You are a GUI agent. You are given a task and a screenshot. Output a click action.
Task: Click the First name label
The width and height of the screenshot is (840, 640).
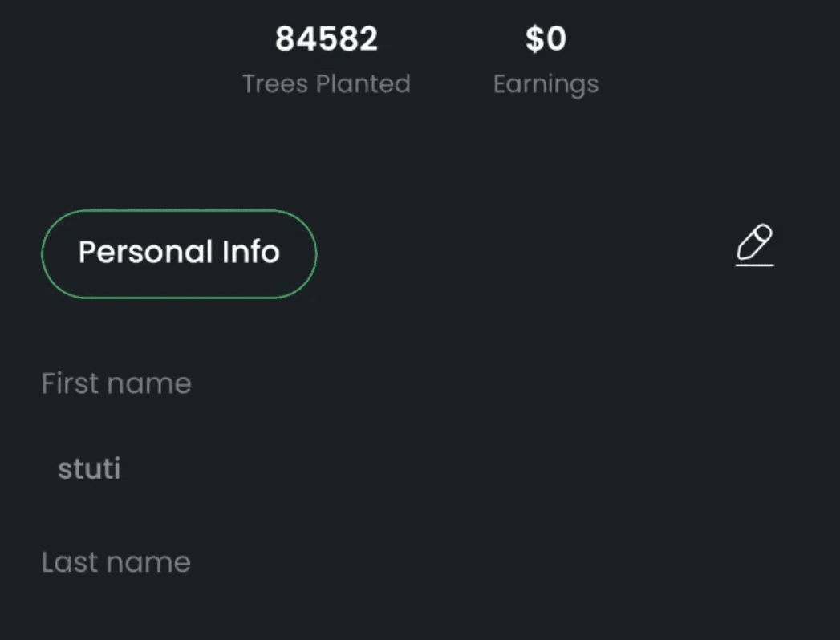(x=116, y=383)
